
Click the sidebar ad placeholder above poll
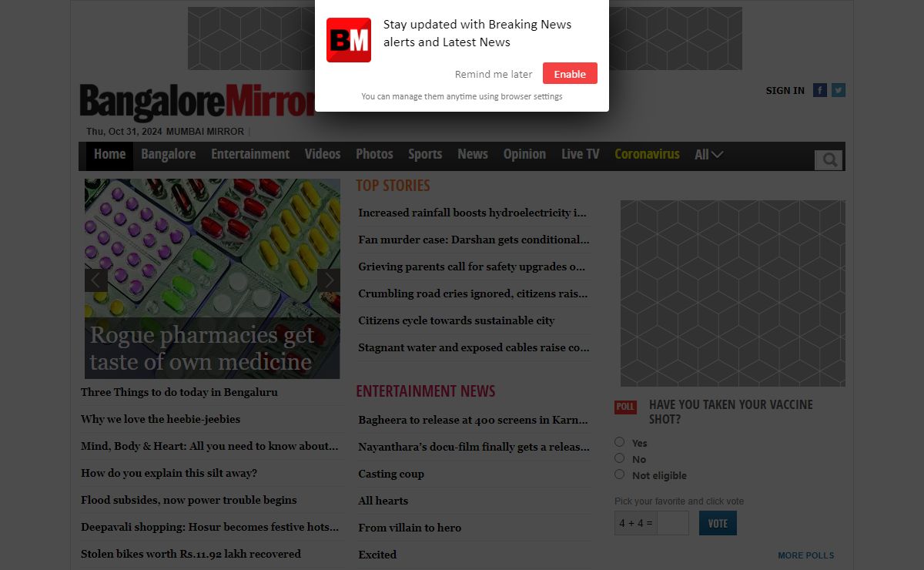(733, 293)
